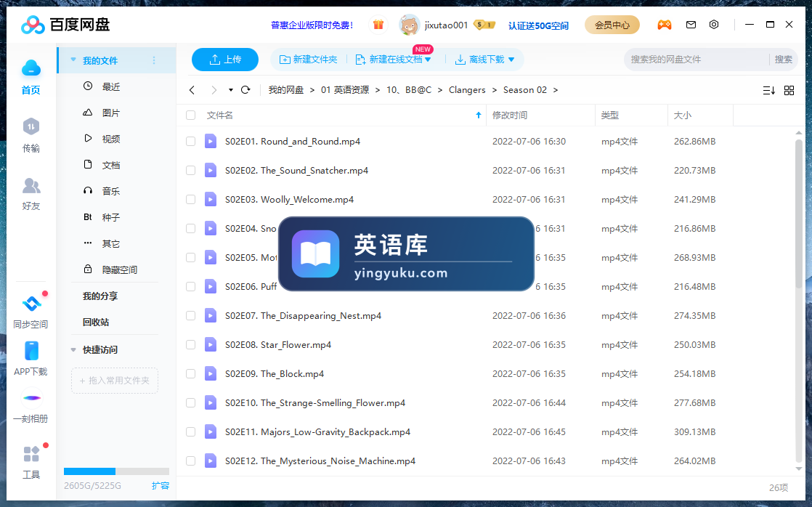Check S02E10. The_Strange-Smelling_Flower.mp4 checkbox

[190, 402]
